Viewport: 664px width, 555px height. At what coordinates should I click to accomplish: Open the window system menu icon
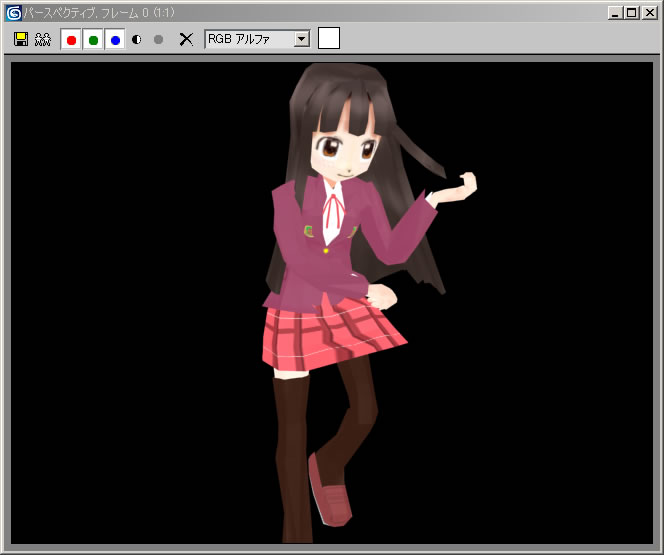pyautogui.click(x=13, y=12)
